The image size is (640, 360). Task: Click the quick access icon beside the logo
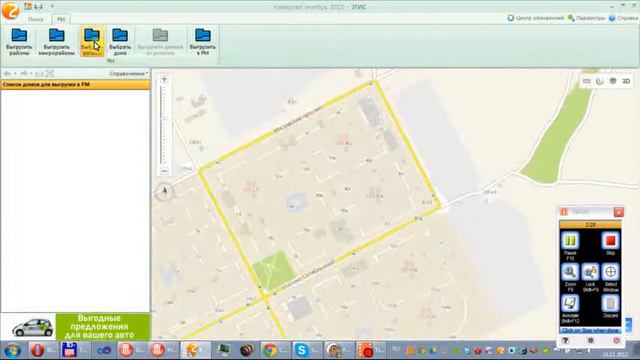(x=28, y=6)
